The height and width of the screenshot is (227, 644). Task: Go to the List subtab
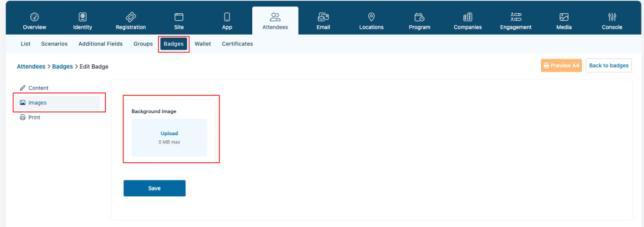(25, 43)
